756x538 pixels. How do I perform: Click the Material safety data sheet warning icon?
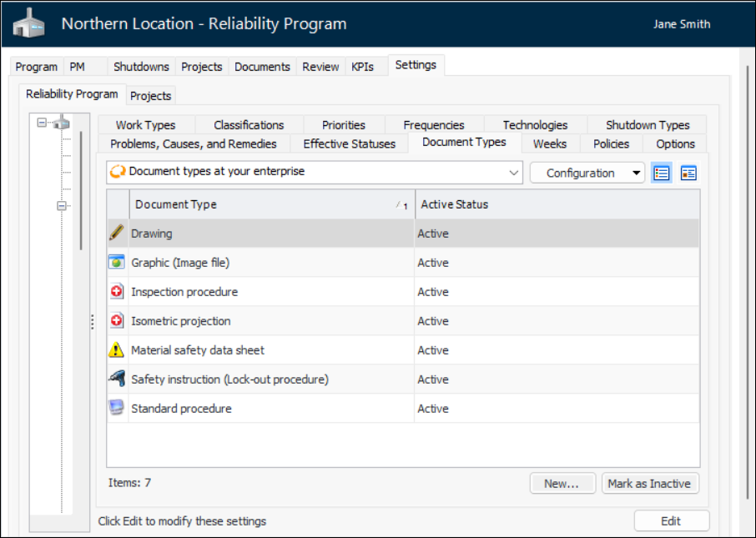pyautogui.click(x=116, y=350)
